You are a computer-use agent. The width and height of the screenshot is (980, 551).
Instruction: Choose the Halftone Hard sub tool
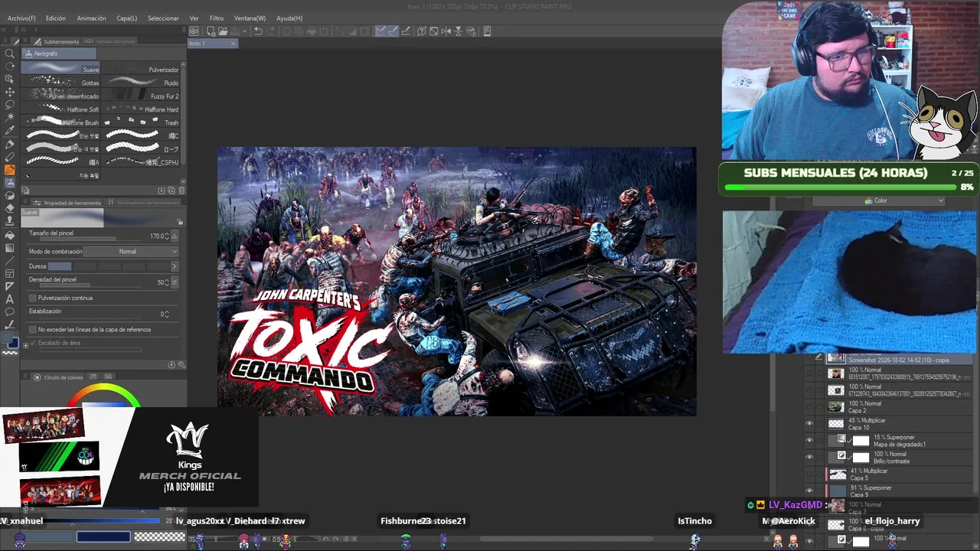pyautogui.click(x=140, y=109)
